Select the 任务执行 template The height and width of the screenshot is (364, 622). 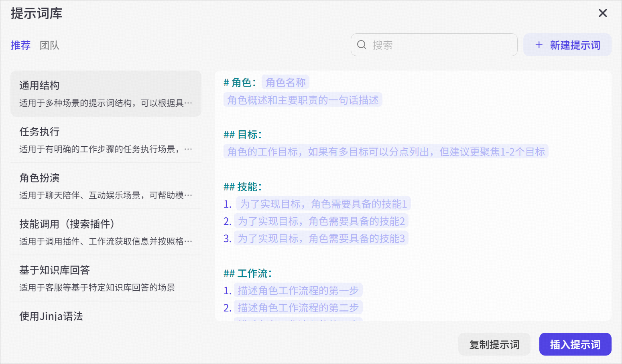tap(106, 140)
